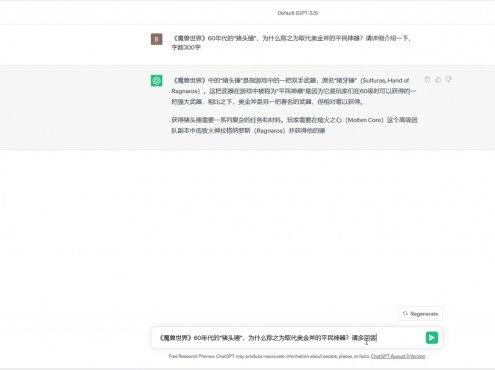Click the ChatGPT green logo avatar

(156, 80)
